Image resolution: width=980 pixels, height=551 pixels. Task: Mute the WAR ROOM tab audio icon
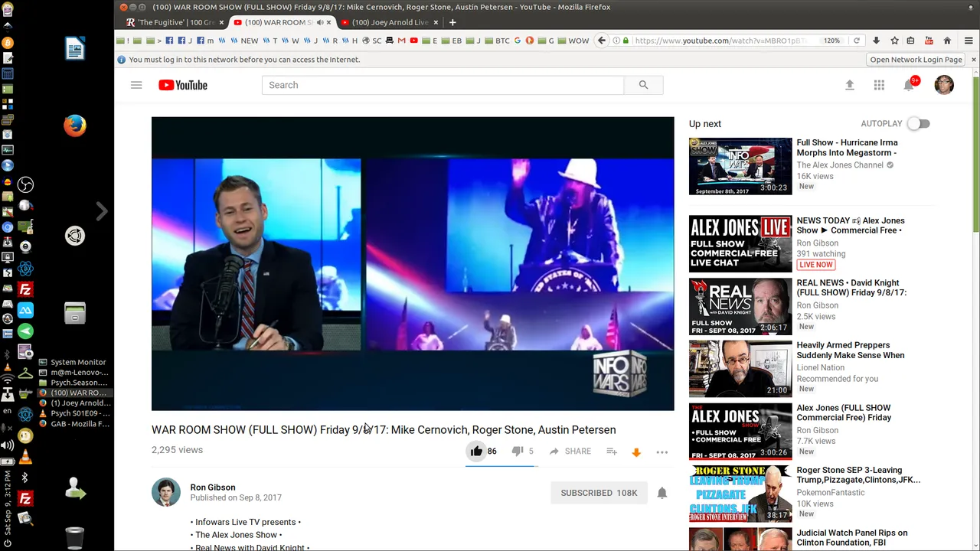click(x=319, y=22)
